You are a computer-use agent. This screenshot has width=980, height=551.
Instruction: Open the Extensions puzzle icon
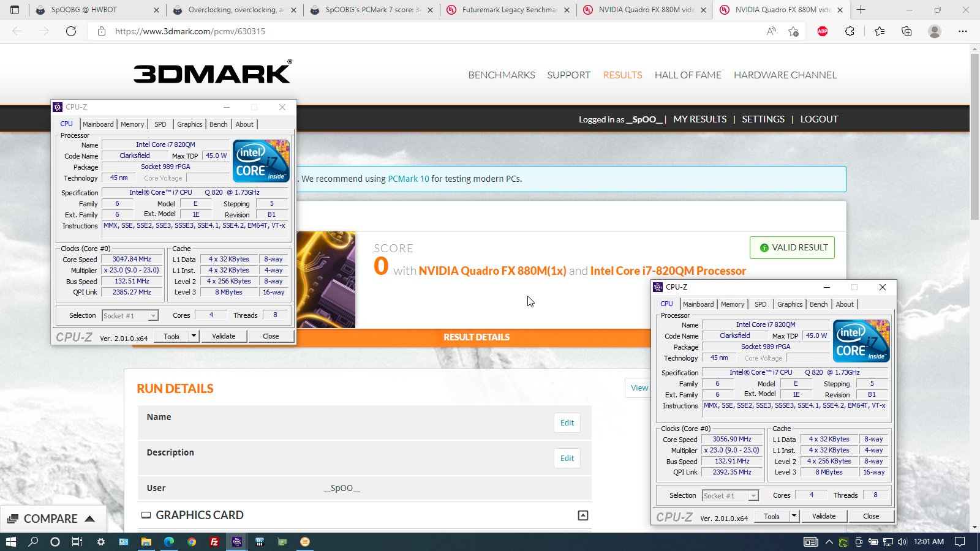(850, 31)
